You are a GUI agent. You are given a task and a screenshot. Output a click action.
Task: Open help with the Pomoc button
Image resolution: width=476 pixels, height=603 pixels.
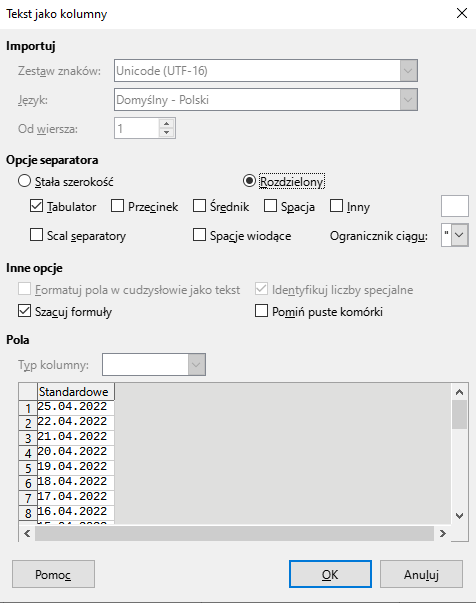(x=53, y=574)
